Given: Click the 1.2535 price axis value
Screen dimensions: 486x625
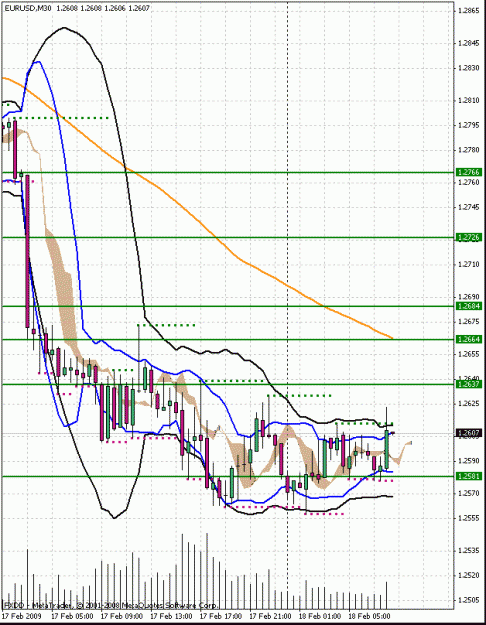Looking at the screenshot, I should (x=469, y=551).
